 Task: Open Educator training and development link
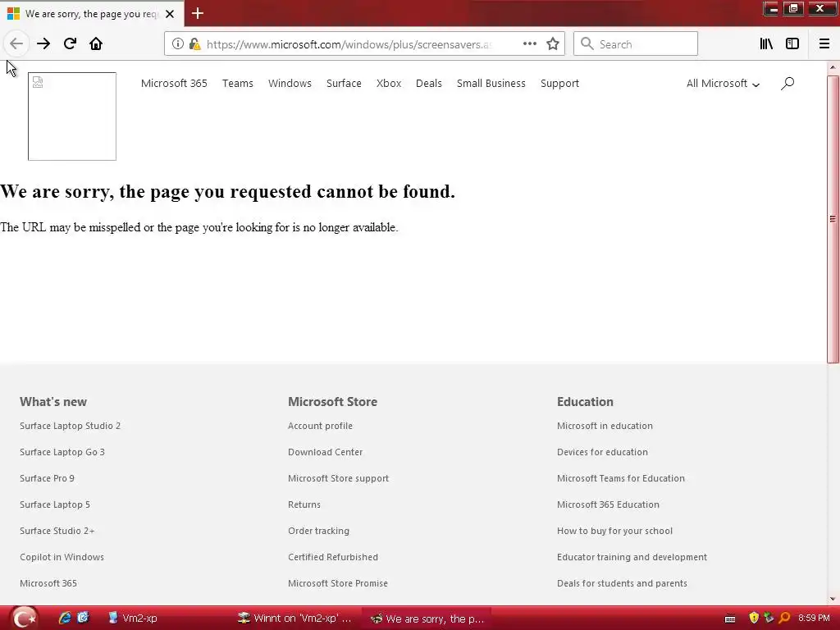pos(632,557)
